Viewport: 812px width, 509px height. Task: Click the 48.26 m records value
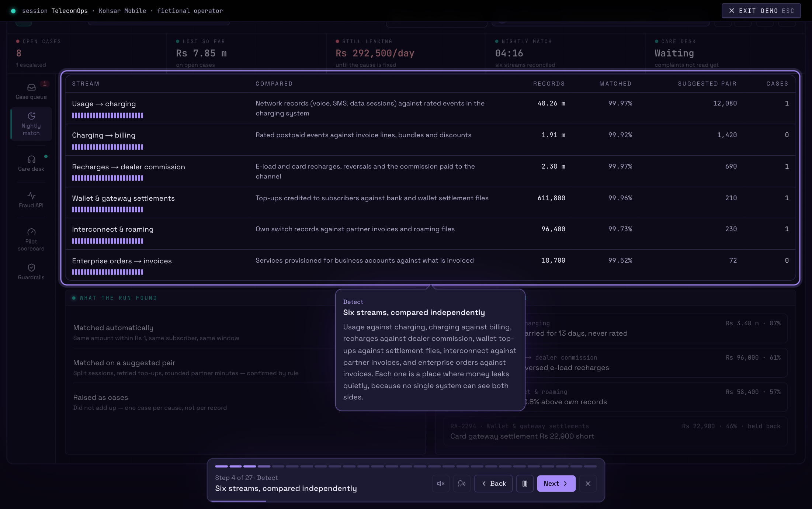pyautogui.click(x=551, y=103)
